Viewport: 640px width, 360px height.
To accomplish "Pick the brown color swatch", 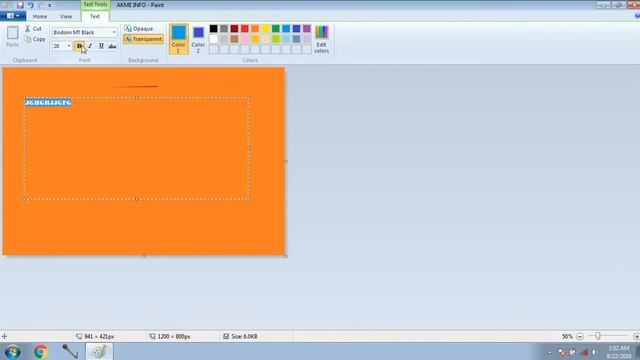I will [234, 39].
